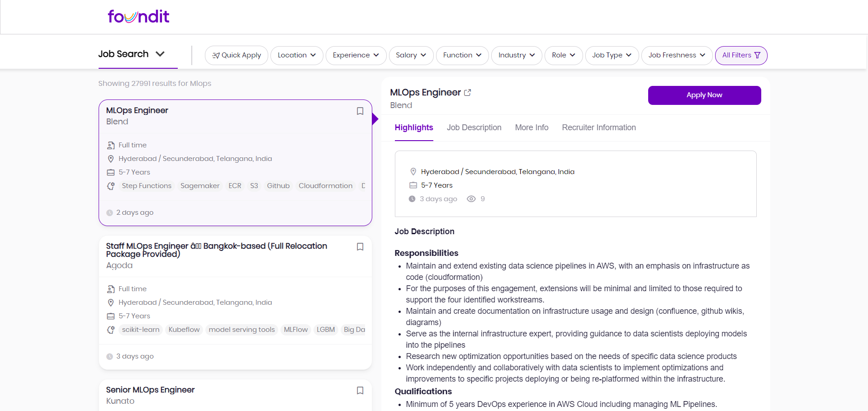
Task: Click the LGBM skill tag
Action: [326, 330]
